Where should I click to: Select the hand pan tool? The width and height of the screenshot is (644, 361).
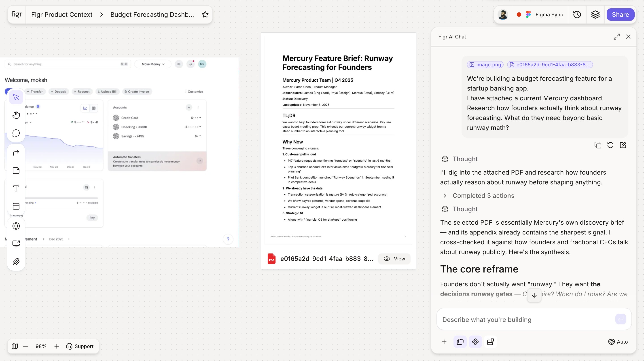coord(16,115)
